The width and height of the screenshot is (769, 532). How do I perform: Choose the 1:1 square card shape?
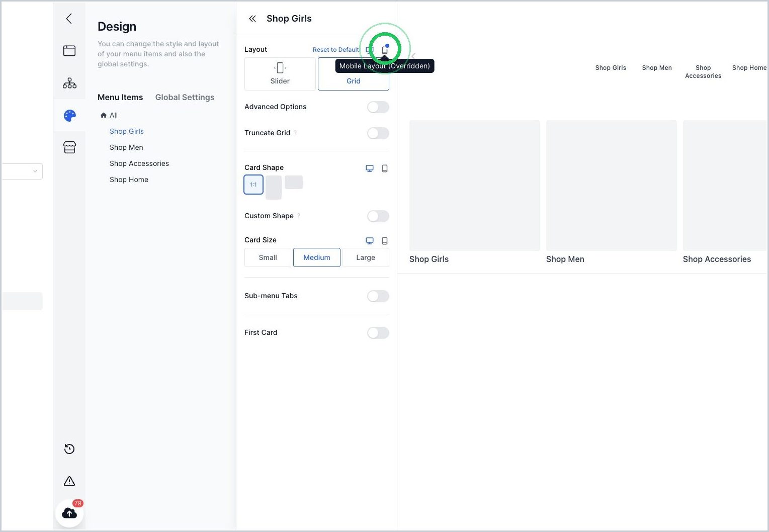(253, 185)
